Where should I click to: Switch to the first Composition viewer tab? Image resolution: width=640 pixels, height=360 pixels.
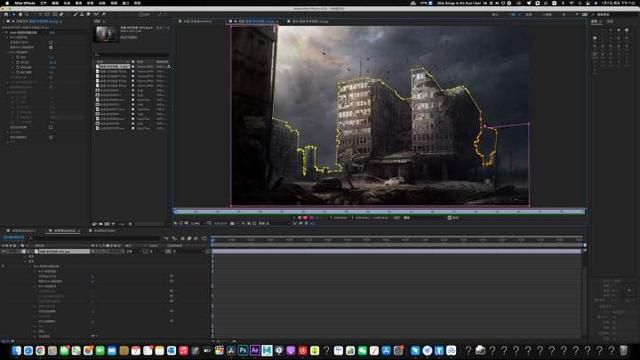click(x=196, y=21)
